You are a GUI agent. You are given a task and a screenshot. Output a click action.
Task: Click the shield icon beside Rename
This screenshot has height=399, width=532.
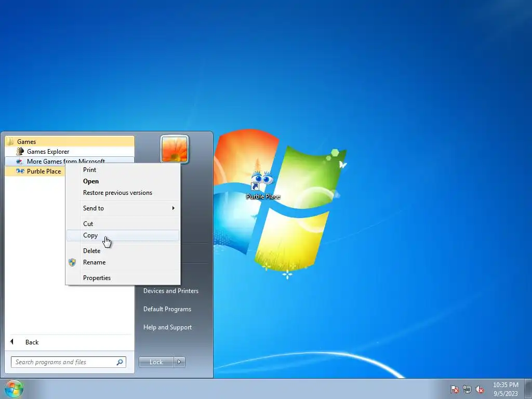[x=72, y=262]
